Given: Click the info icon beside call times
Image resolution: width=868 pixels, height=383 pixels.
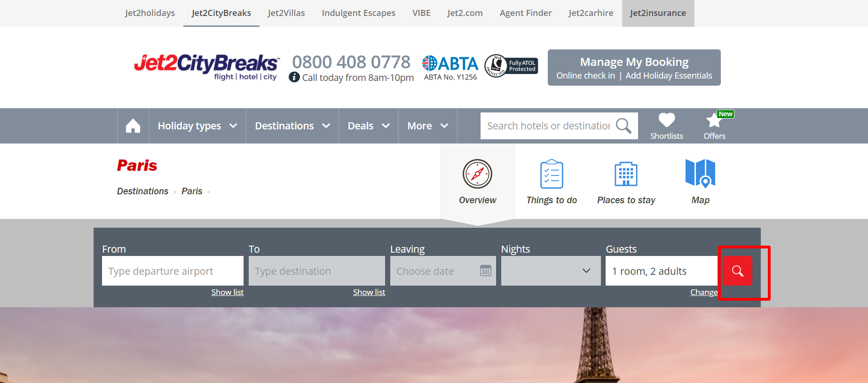Looking at the screenshot, I should coord(294,77).
